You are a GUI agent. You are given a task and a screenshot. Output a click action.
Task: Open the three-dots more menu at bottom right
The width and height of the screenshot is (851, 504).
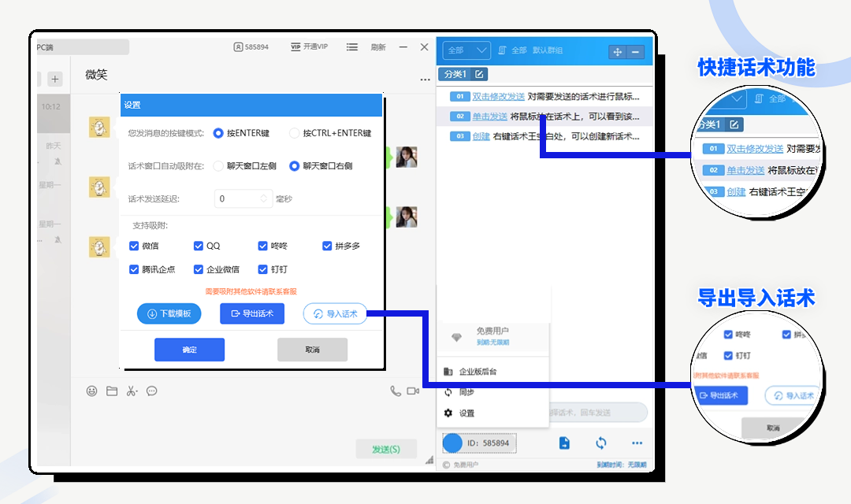[x=637, y=443]
